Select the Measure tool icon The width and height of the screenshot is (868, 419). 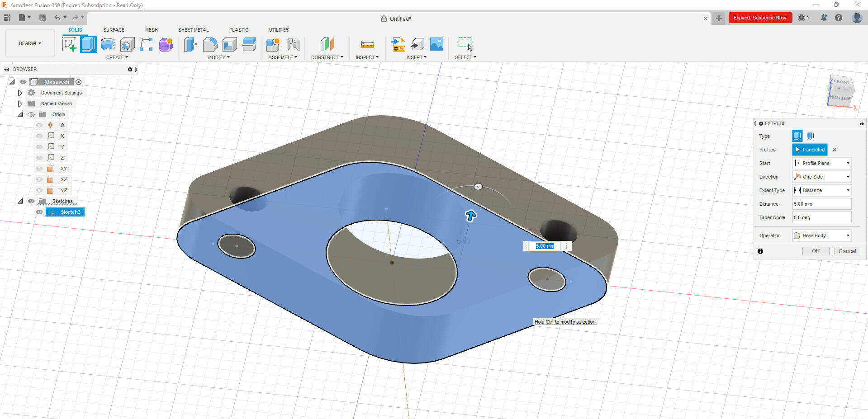pos(367,44)
